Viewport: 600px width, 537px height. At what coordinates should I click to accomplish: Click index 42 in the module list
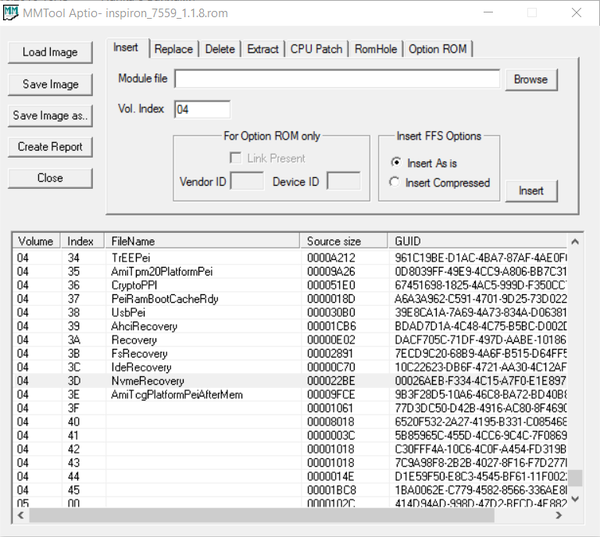coord(73,449)
